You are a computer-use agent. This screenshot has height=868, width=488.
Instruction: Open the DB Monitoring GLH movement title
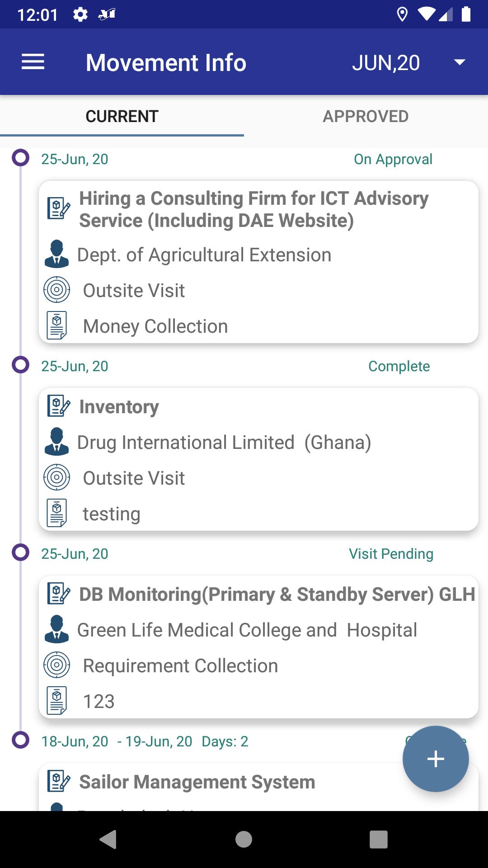(277, 594)
